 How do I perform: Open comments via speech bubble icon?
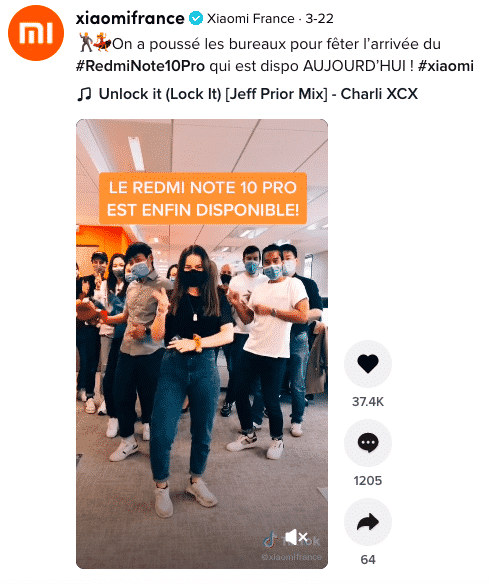coord(368,442)
